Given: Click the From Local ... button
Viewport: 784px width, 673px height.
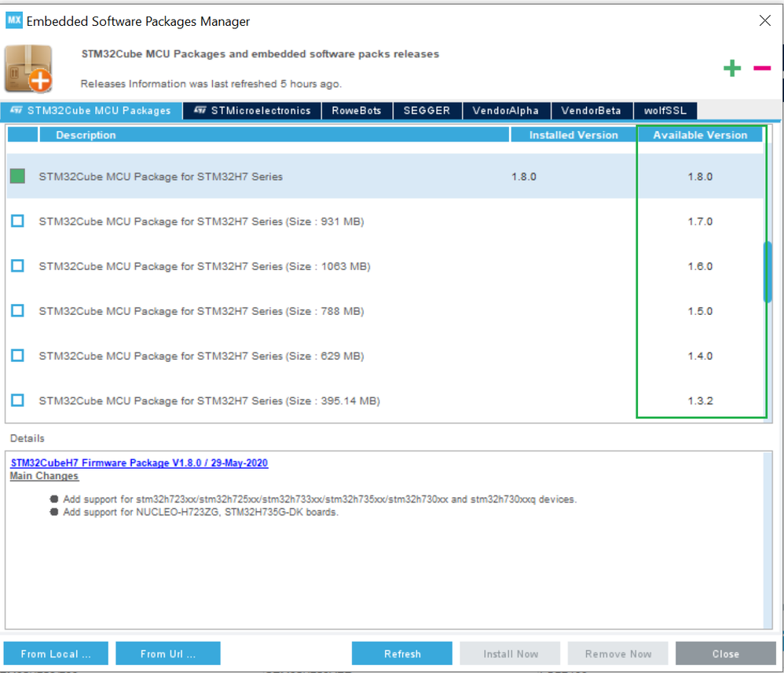Looking at the screenshot, I should pos(56,653).
